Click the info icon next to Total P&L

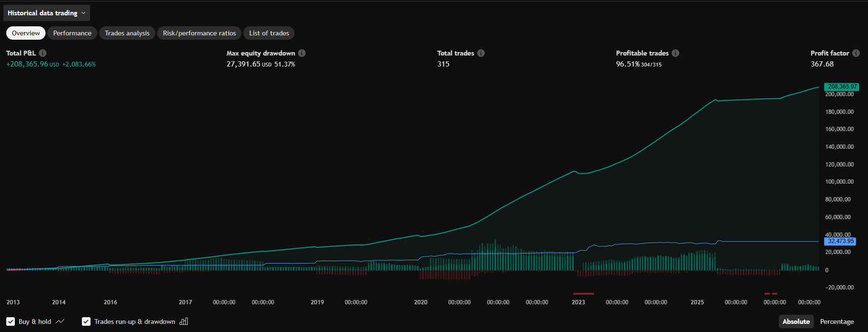coord(43,53)
